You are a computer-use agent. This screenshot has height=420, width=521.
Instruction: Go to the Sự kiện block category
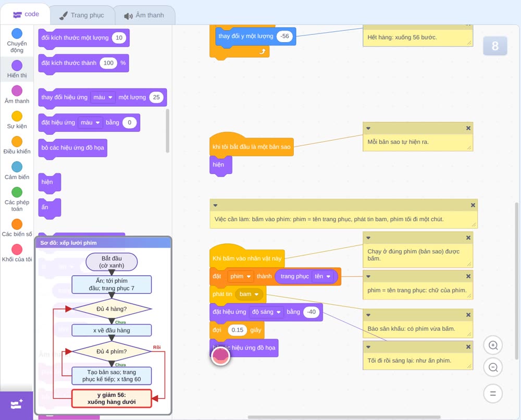[x=17, y=120]
